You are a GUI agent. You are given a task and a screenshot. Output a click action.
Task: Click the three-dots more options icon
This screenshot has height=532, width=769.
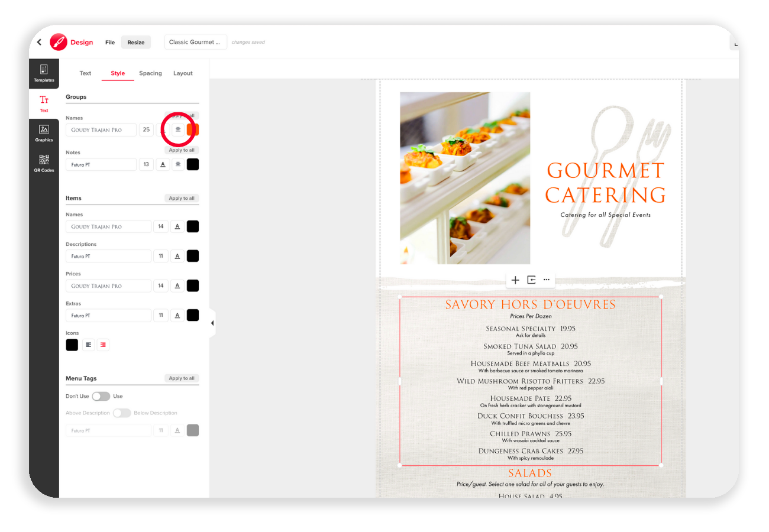pos(546,280)
